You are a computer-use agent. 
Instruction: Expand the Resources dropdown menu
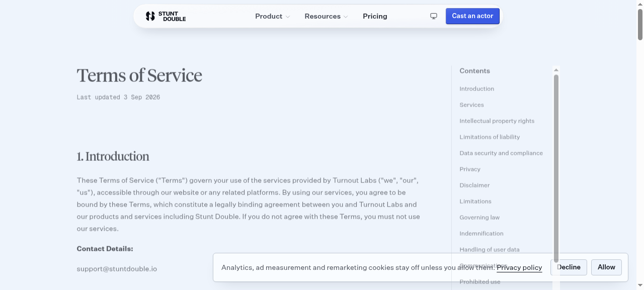point(326,17)
